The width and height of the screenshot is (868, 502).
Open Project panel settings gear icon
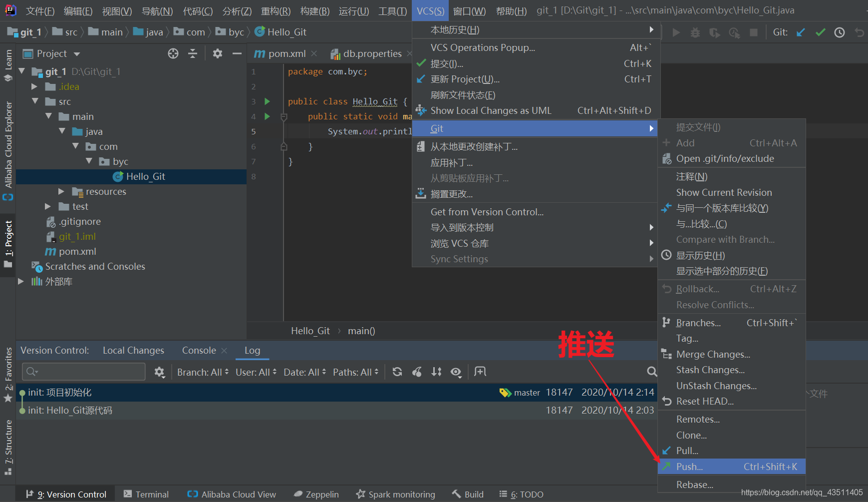[217, 54]
